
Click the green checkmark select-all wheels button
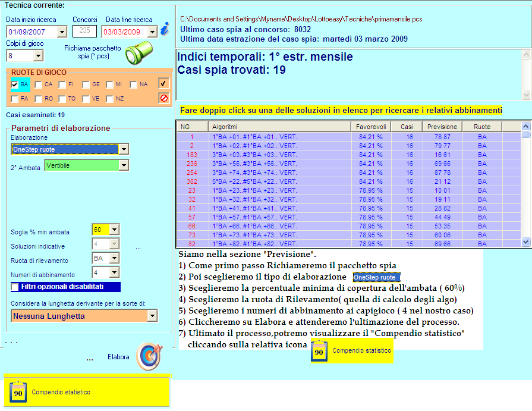164,83
